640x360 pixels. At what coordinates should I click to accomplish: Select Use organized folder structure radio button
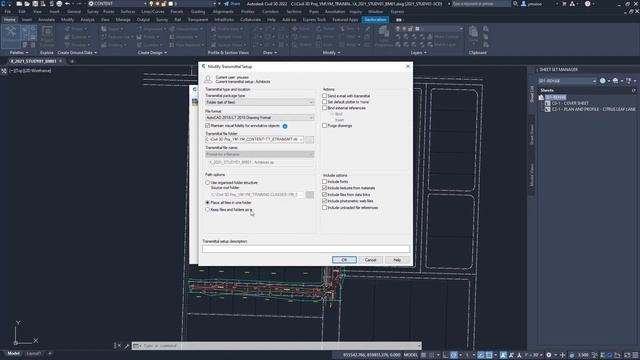[x=207, y=183]
